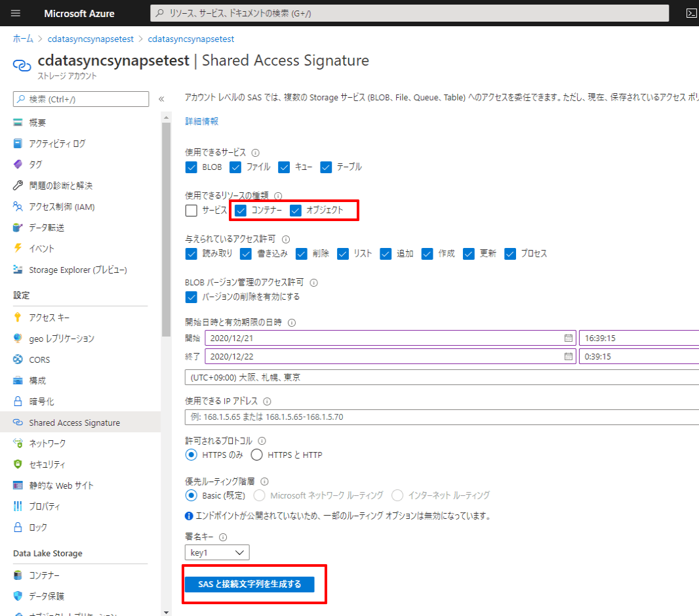Click the geo レプリケーション globe icon
Viewport: 699px width, 616px height.
pos(18,338)
